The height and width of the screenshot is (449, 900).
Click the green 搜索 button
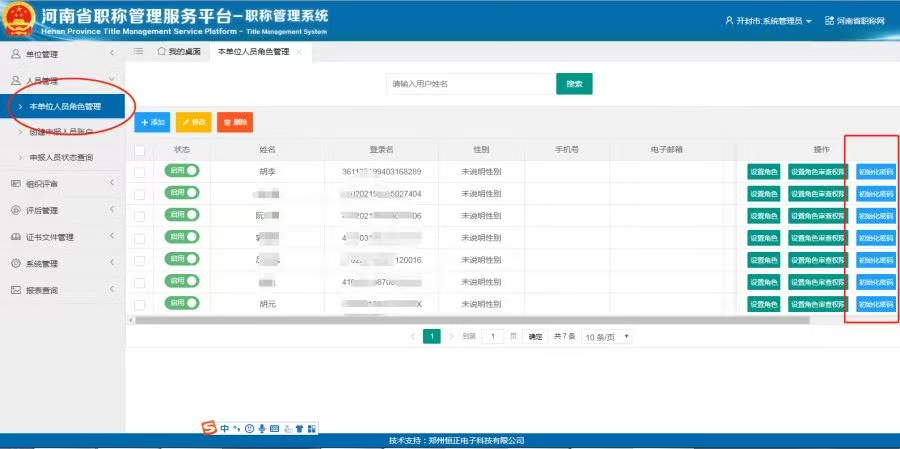click(574, 84)
